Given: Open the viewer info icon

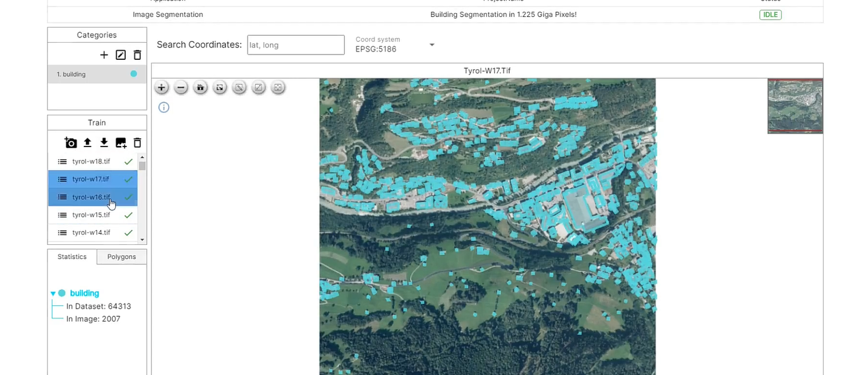Looking at the screenshot, I should [164, 107].
